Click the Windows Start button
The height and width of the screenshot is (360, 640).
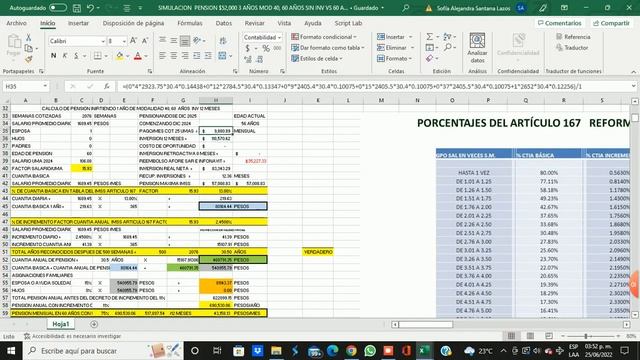click(x=11, y=351)
